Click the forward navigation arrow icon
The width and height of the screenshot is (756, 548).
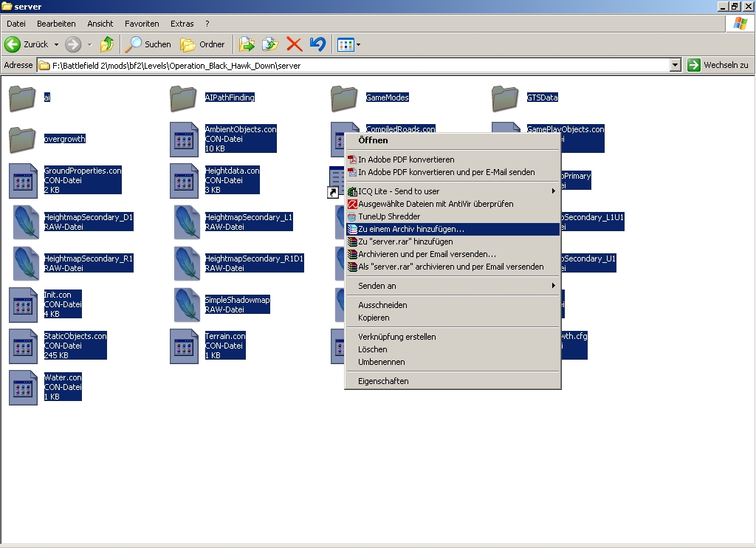[x=73, y=44]
